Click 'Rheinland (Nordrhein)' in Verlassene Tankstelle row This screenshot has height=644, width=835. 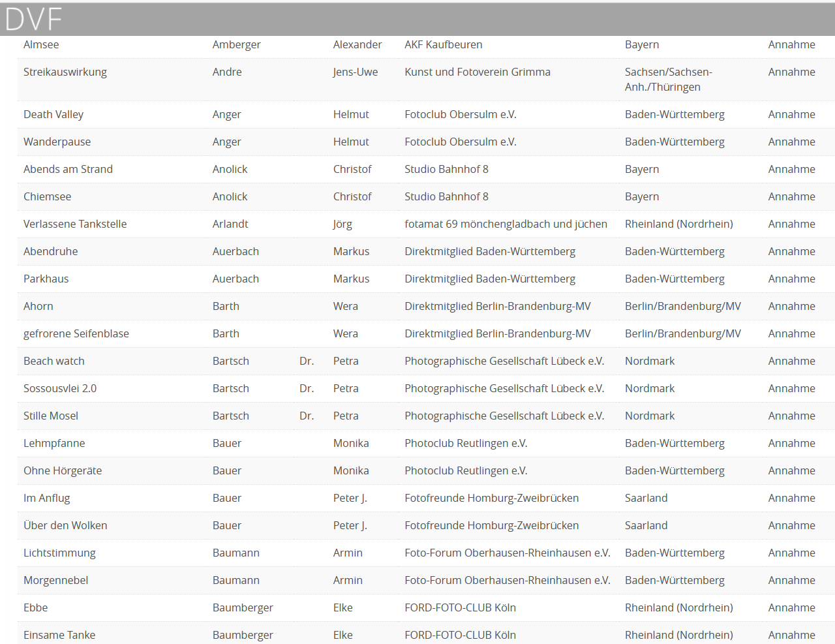(x=679, y=224)
